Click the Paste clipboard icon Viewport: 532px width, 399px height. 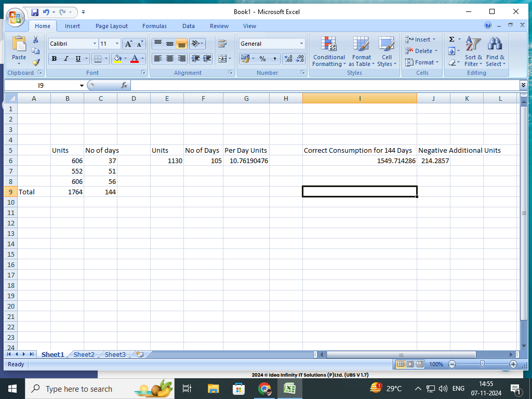click(19, 44)
